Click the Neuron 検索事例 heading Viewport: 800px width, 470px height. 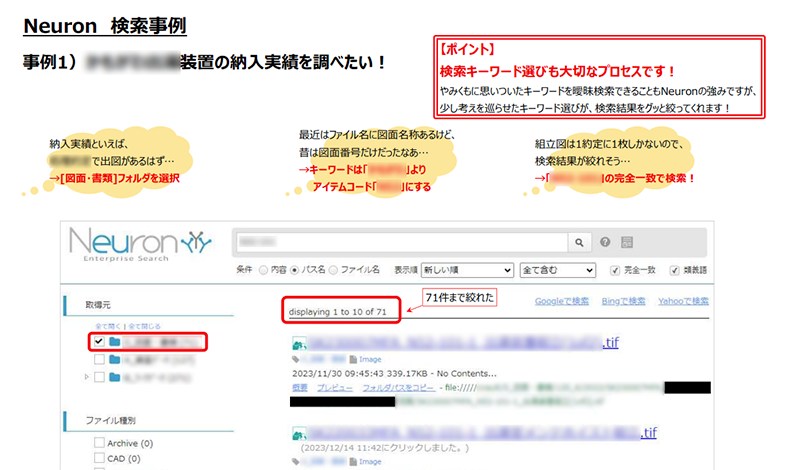pyautogui.click(x=105, y=26)
